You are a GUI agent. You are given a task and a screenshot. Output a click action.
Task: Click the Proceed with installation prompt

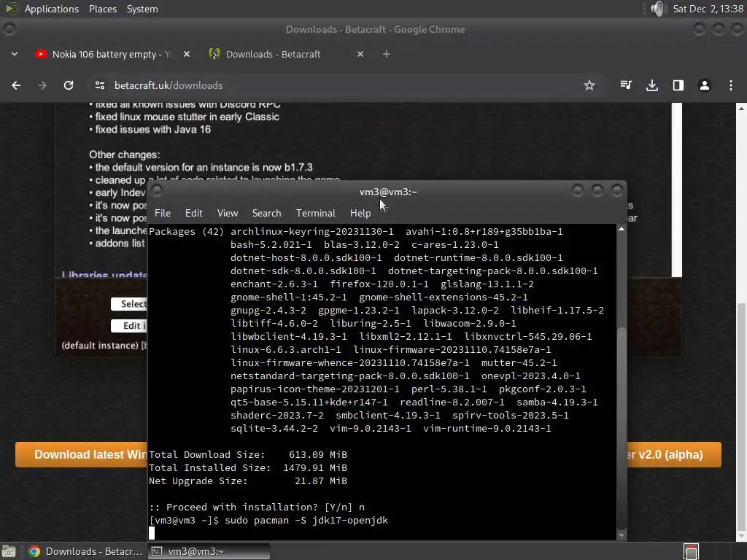coord(257,507)
